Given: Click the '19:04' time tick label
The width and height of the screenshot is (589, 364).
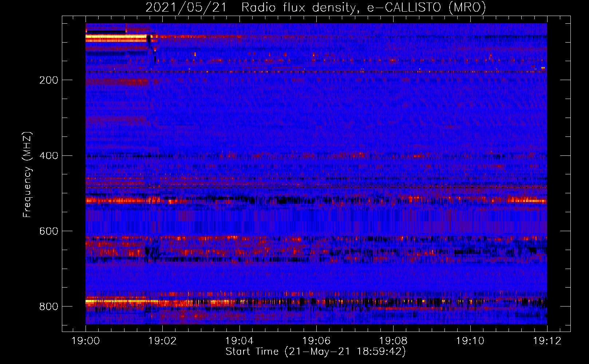Looking at the screenshot, I should click(240, 341).
